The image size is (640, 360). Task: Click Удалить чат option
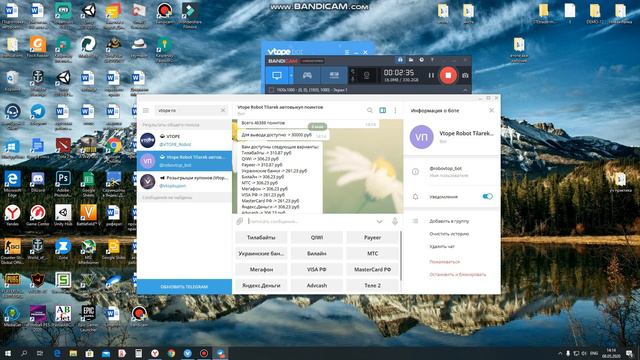tap(442, 247)
